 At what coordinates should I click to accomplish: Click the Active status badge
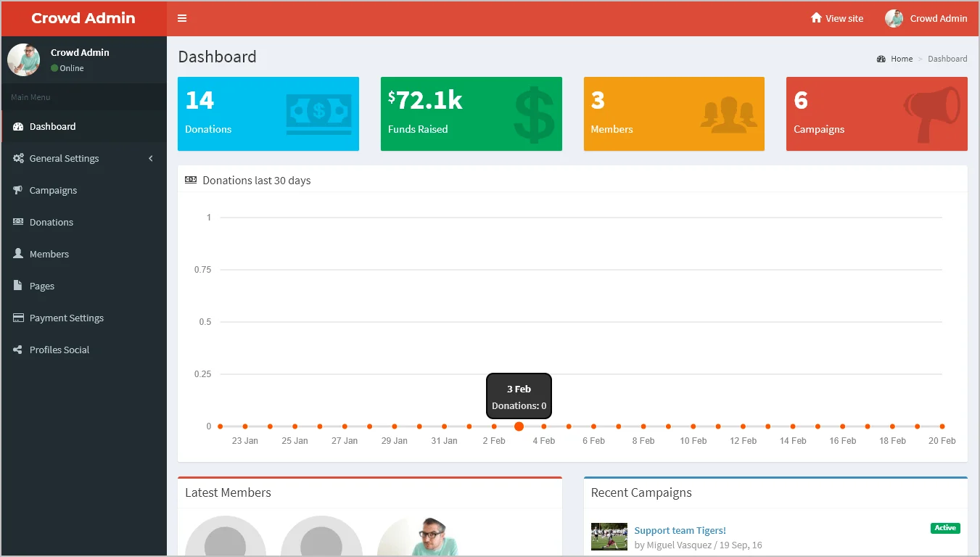point(945,528)
